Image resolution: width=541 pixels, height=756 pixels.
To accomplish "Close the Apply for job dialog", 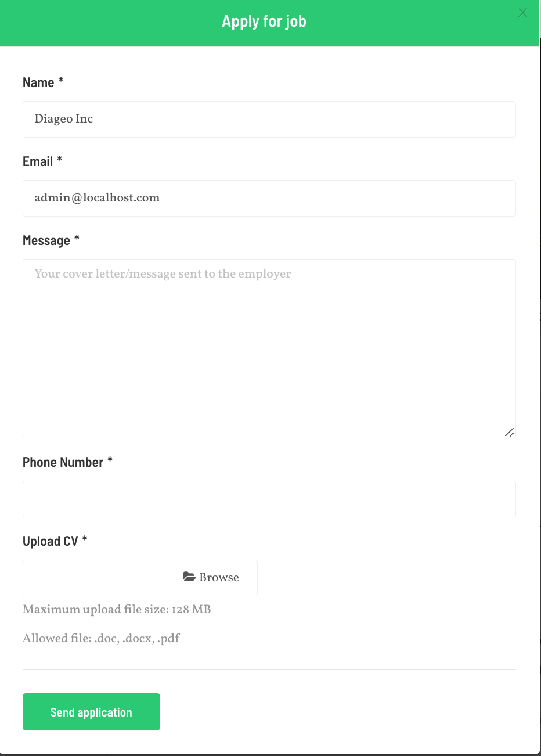I will 522,13.
